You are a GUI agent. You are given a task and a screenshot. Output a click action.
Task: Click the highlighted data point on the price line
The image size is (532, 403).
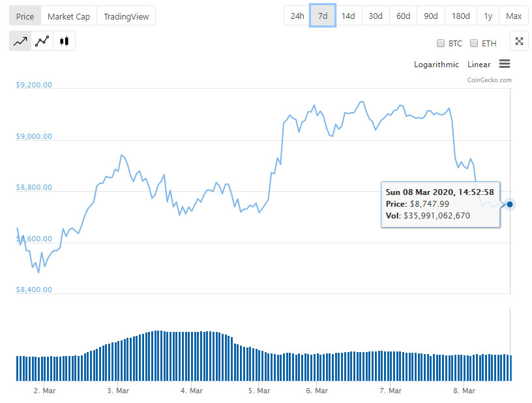[510, 204]
